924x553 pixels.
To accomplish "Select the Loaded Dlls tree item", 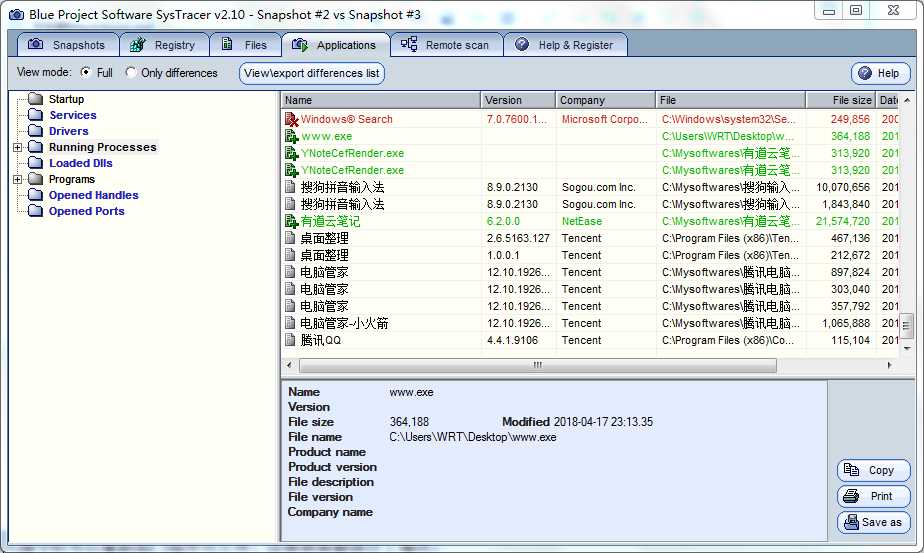I will (81, 163).
